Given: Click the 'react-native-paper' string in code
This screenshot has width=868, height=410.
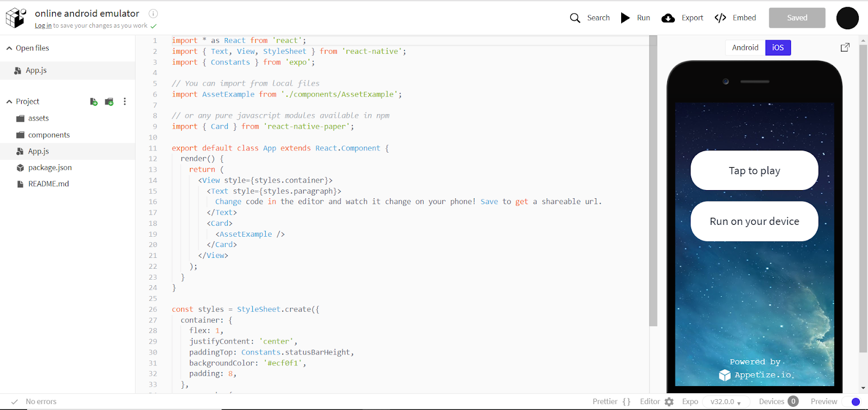Looking at the screenshot, I should pos(307,127).
